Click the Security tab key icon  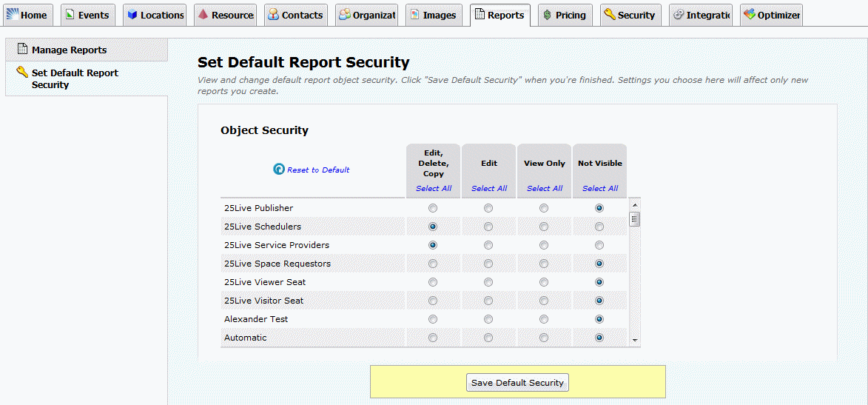tap(610, 14)
